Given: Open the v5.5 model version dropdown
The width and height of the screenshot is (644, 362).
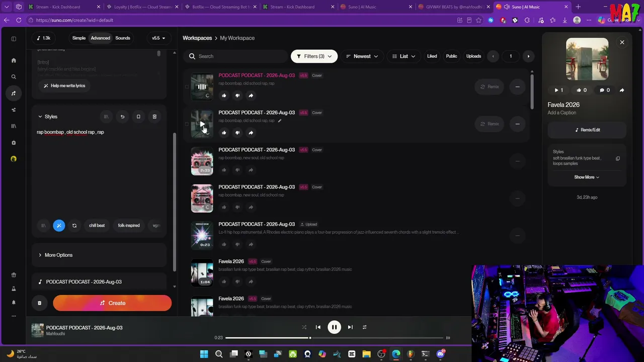Looking at the screenshot, I should coord(158,38).
